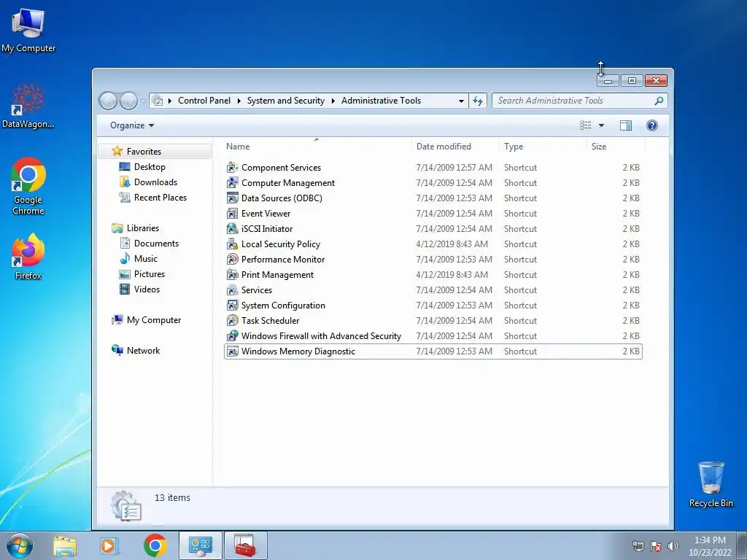This screenshot has width=747, height=560.
Task: Expand the Control Panel breadcrumb arrow
Action: tap(239, 101)
